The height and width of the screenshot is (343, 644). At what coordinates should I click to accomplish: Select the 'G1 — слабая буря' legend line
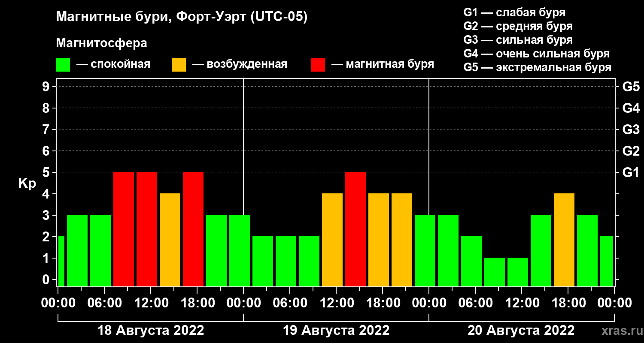tap(514, 12)
